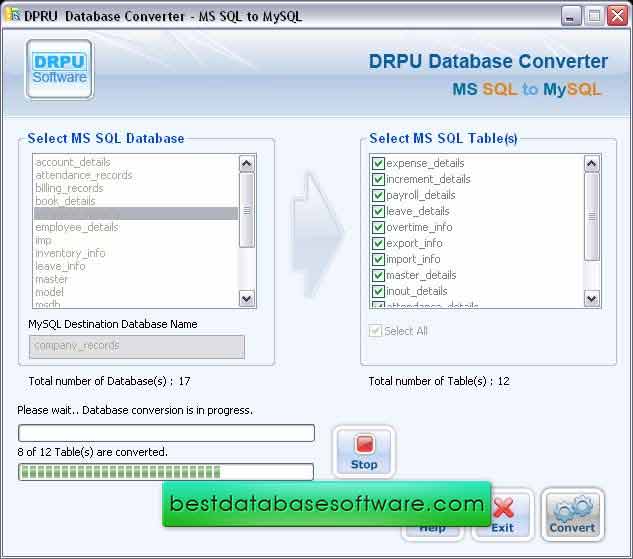Toggle the leave_details checkbox

point(378,211)
